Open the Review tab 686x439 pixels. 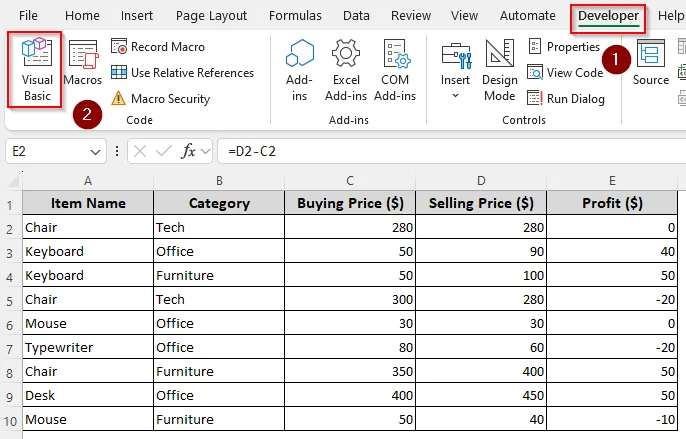[x=411, y=16]
